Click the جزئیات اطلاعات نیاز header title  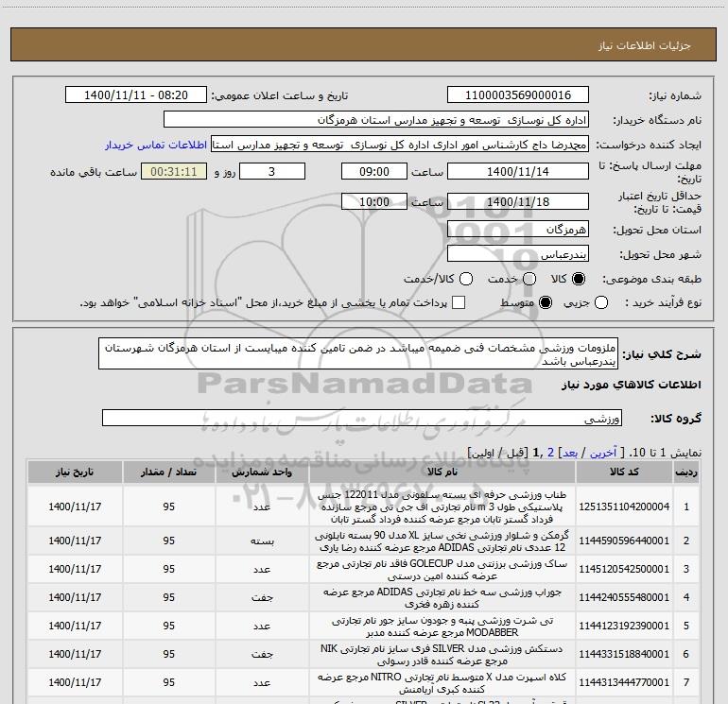tap(645, 45)
